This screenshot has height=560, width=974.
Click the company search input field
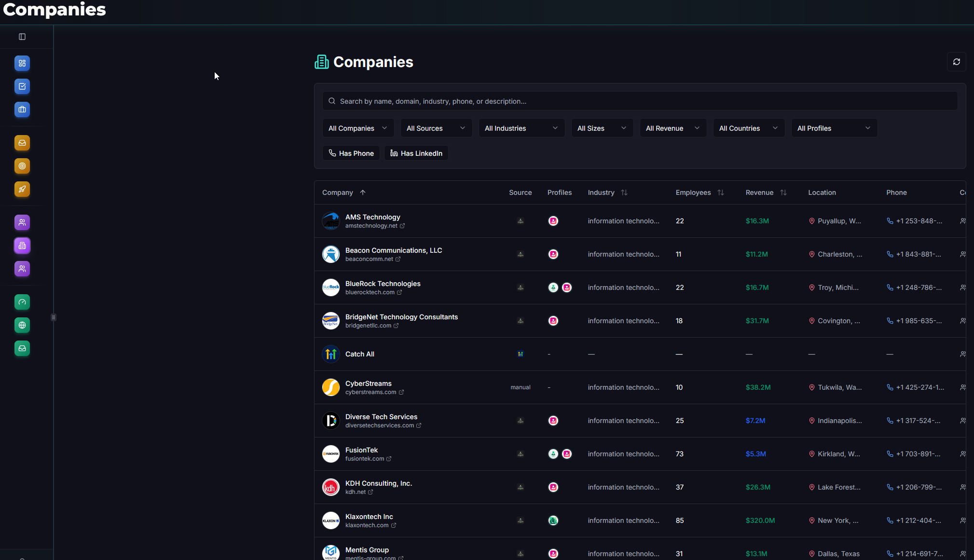[x=640, y=101]
